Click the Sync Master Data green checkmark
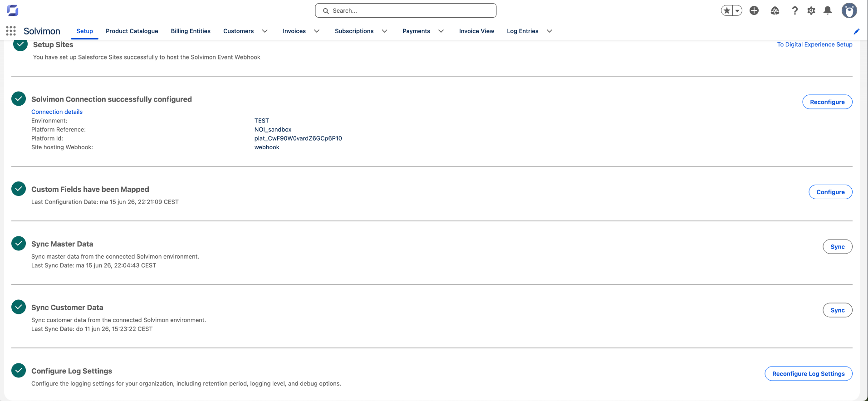 pos(19,244)
